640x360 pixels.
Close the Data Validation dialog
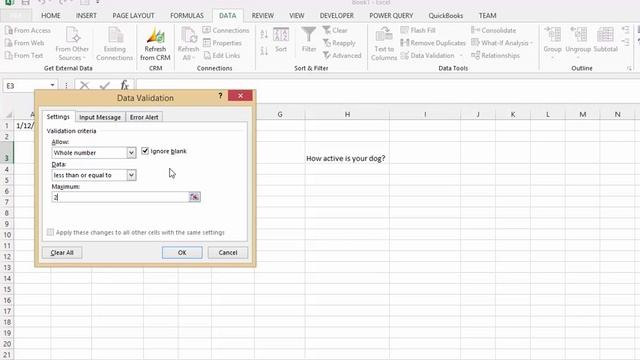(x=240, y=96)
